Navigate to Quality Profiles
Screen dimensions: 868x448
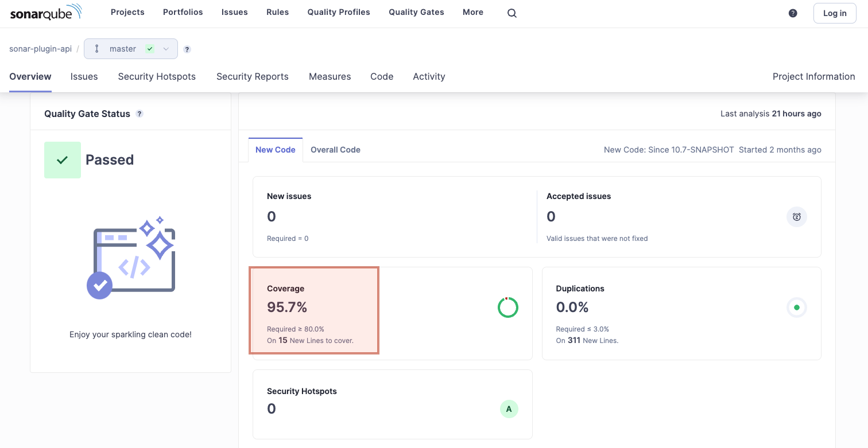(x=338, y=12)
